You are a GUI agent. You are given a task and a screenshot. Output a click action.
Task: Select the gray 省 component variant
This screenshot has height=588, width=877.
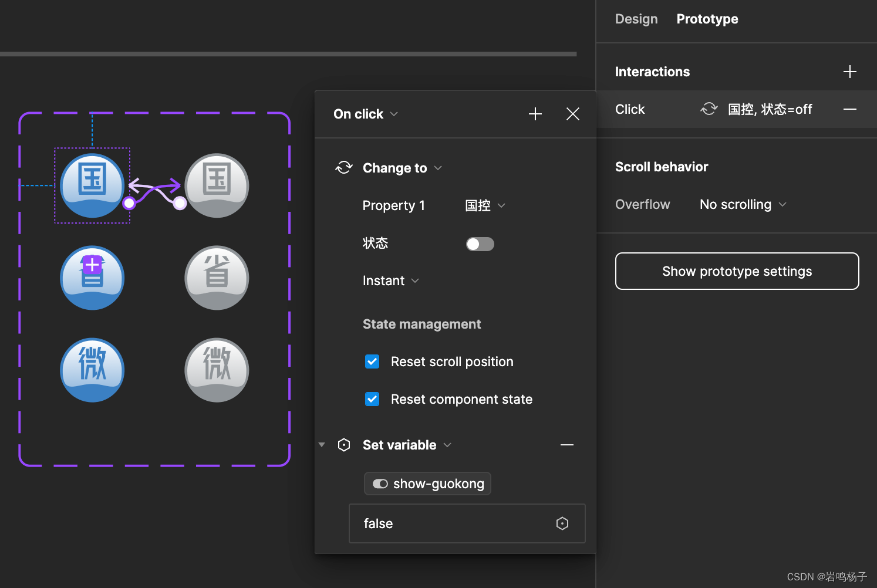pyautogui.click(x=217, y=278)
